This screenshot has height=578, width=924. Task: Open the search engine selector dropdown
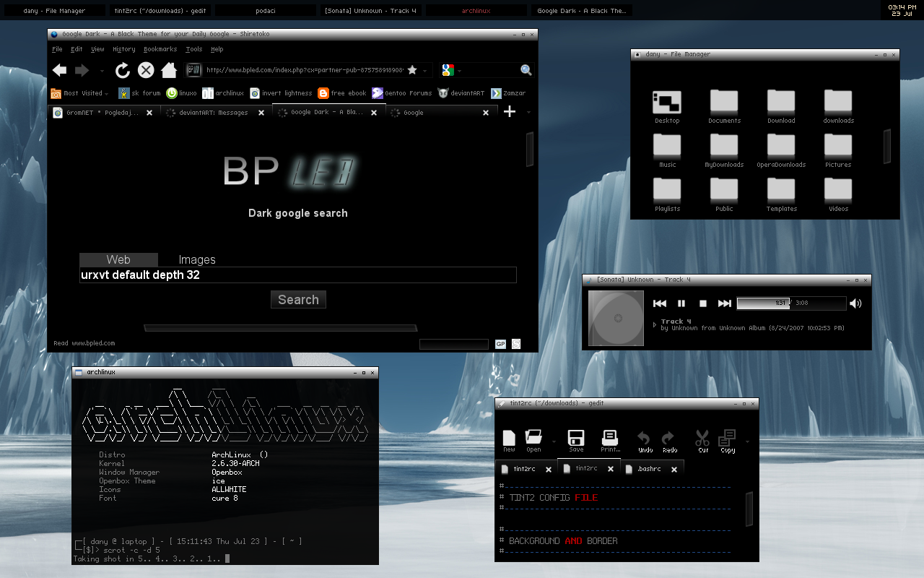[x=460, y=71]
